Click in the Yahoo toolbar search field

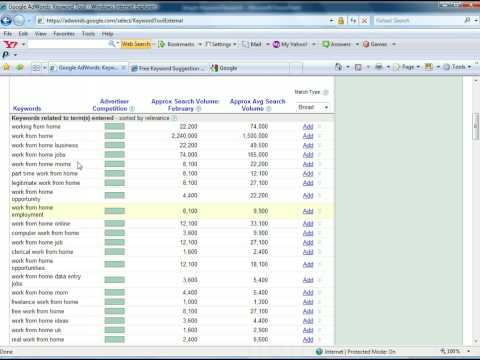68,44
